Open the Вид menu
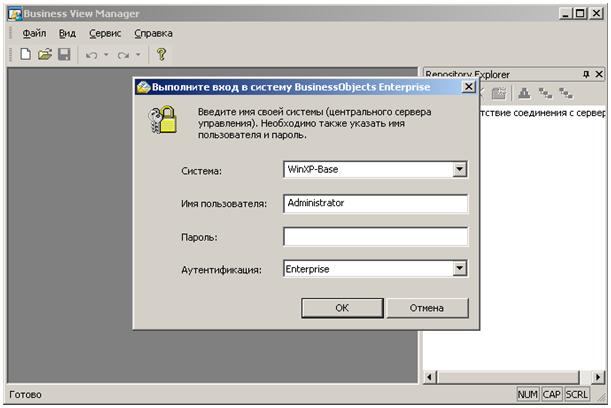 point(67,34)
